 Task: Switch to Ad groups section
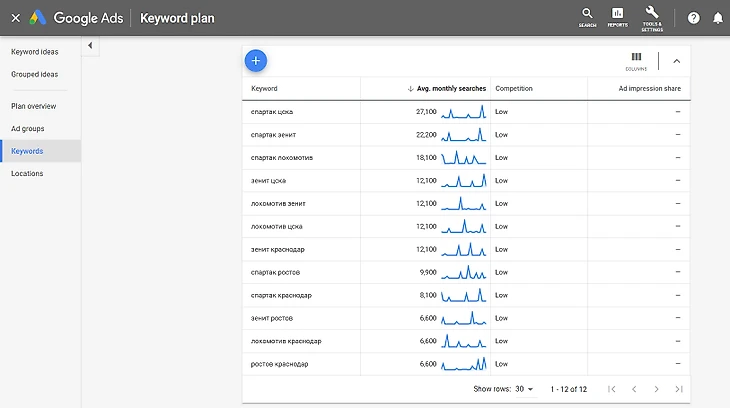28,128
